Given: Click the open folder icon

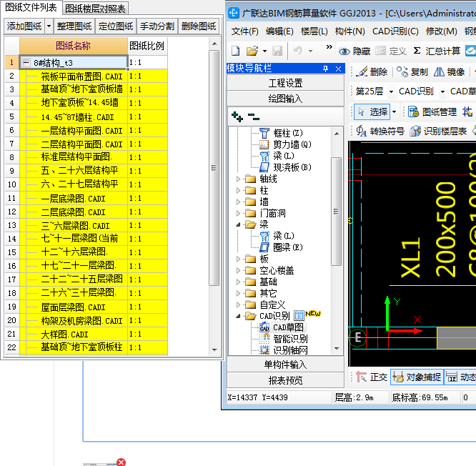Looking at the screenshot, I should coord(252,51).
